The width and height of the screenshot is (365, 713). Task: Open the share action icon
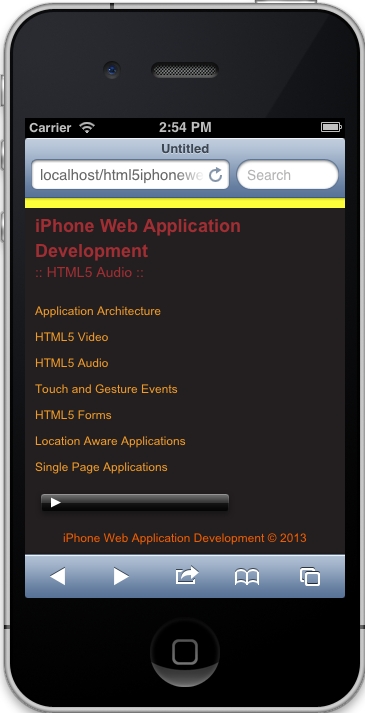pyautogui.click(x=187, y=575)
